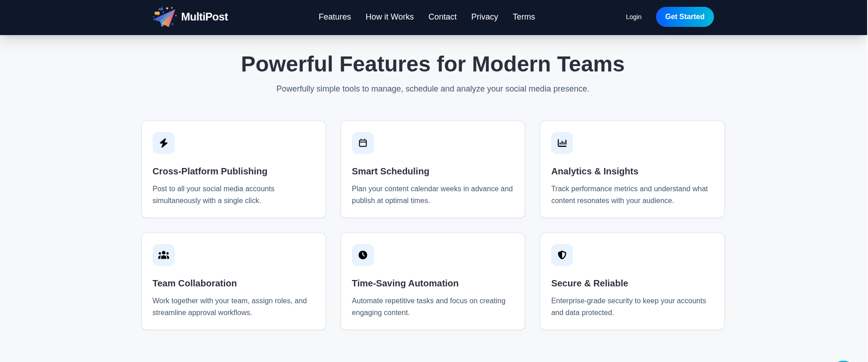This screenshot has width=868, height=362.
Task: Go to How it Works section
Action: tap(390, 17)
